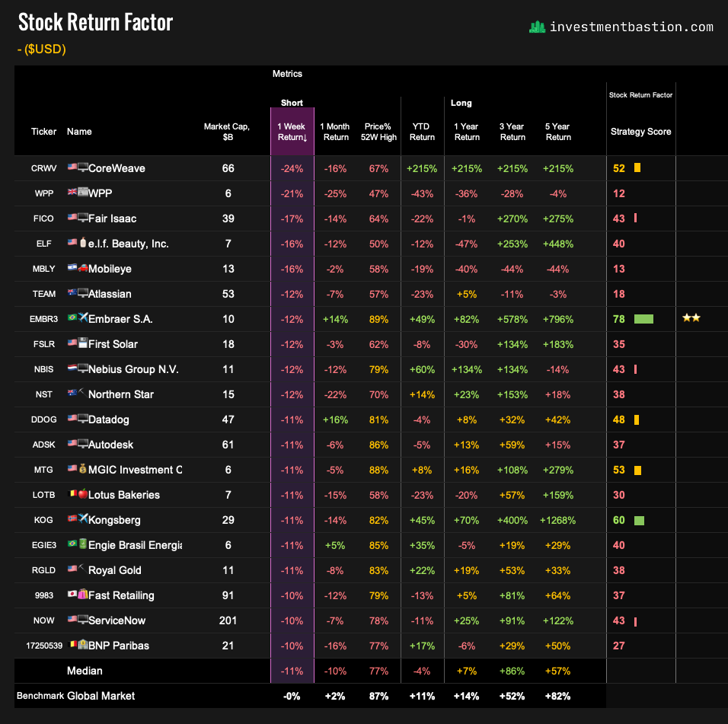Click the bank building icon next to BNP Paribas
This screenshot has width=728, height=724.
[x=83, y=644]
